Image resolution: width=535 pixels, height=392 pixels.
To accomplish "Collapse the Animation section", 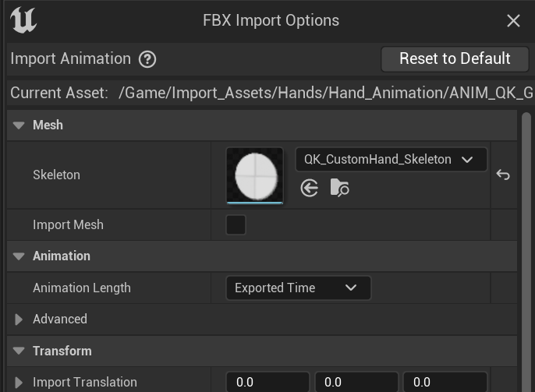I will [x=19, y=256].
